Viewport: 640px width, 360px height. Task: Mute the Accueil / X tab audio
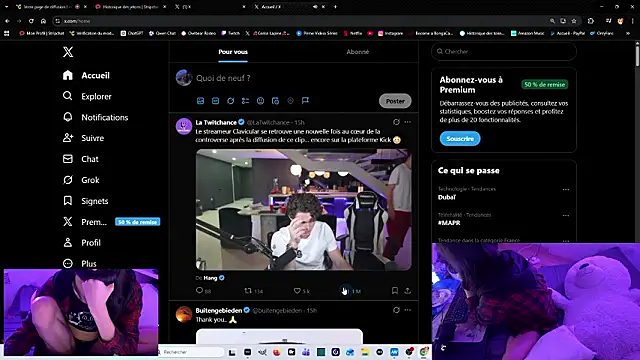click(x=315, y=7)
